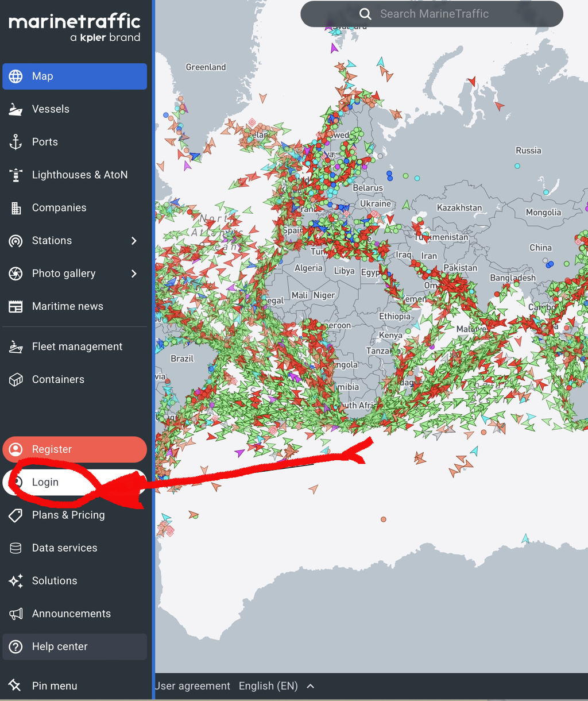Open the Help center button

75,646
